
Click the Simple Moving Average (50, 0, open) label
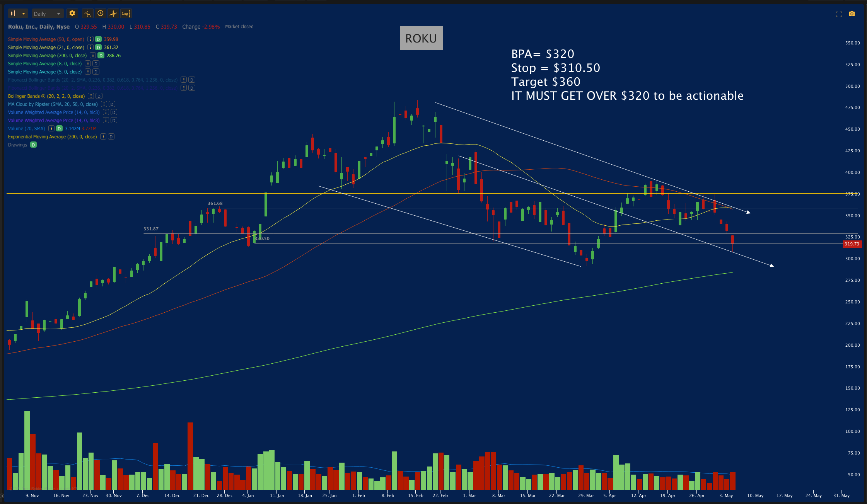point(46,39)
